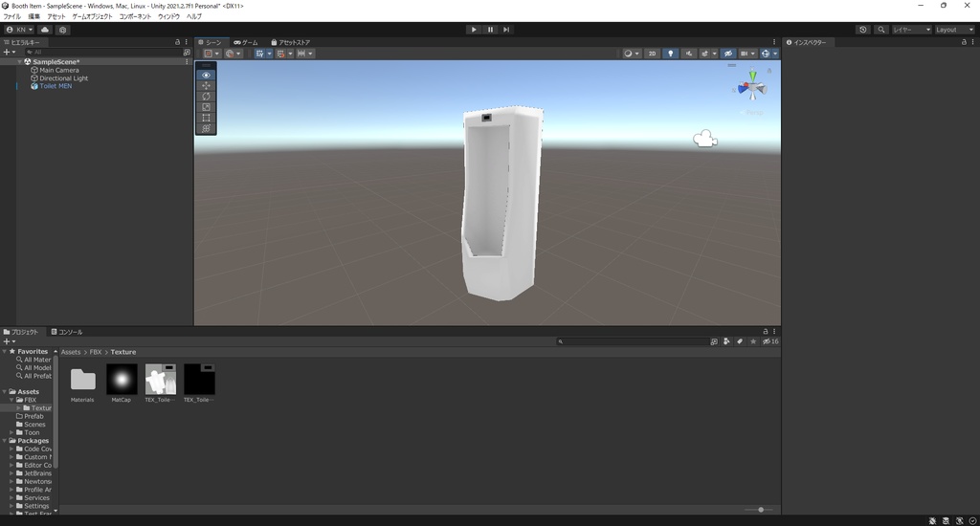The image size is (980, 526).
Task: Click the favorites star icon in Project toolbar
Action: coord(753,341)
